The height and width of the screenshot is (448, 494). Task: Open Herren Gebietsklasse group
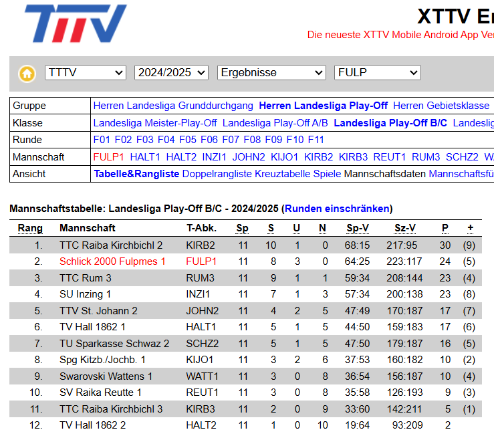point(441,106)
